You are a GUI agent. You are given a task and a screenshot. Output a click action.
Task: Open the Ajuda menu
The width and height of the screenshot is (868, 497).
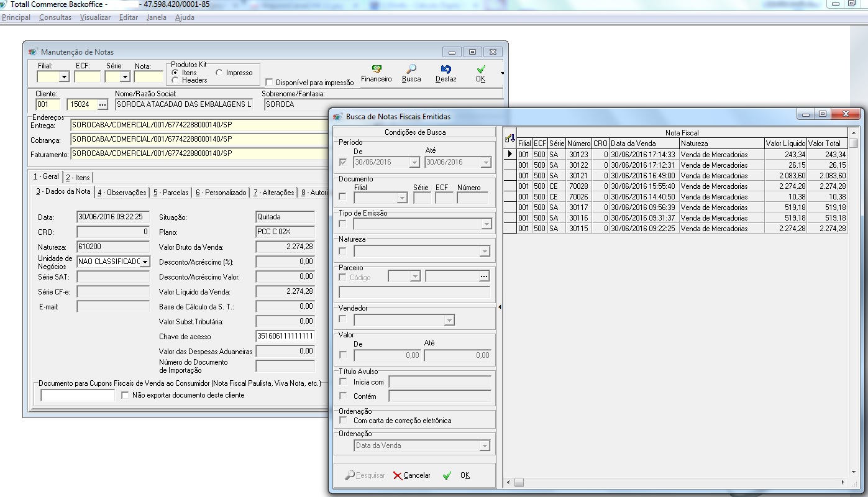click(185, 17)
